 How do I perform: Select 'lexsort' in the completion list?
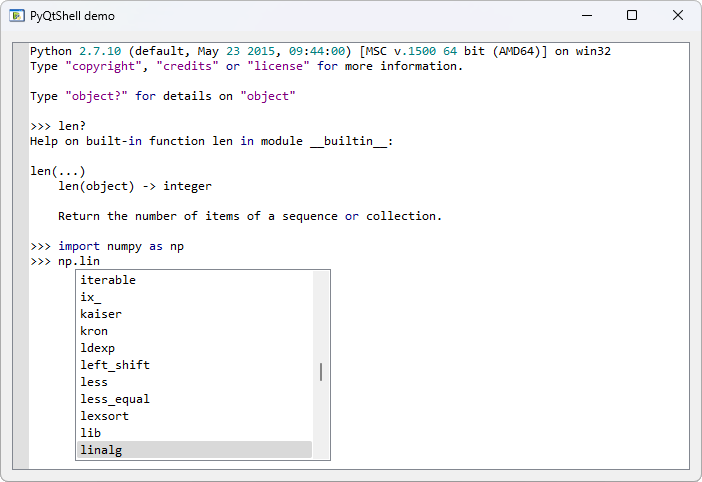104,416
